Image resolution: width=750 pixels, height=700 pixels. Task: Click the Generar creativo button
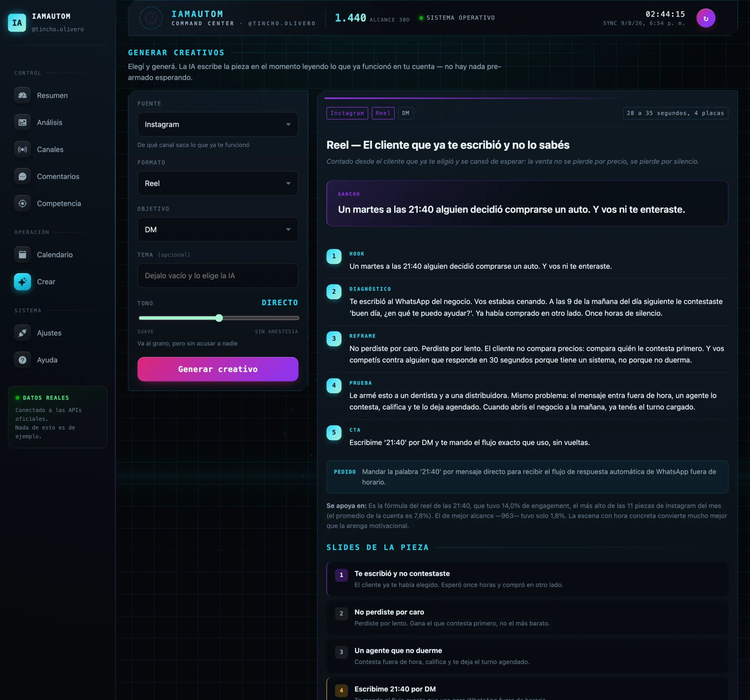[x=217, y=369]
